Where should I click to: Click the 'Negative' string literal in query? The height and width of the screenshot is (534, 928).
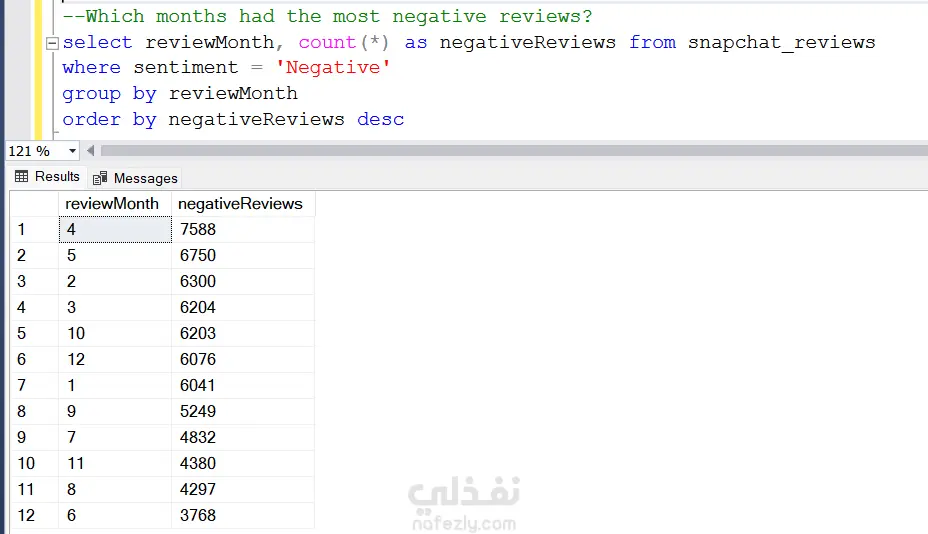tap(333, 67)
